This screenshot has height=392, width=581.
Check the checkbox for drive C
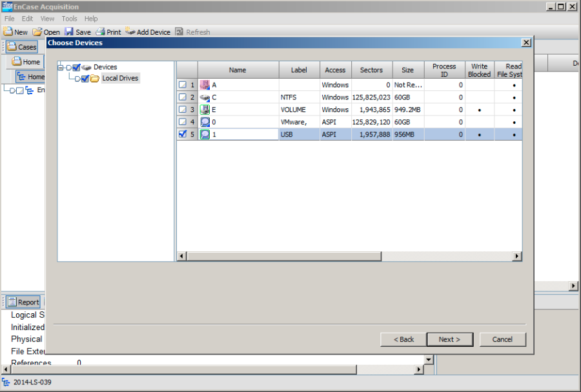click(183, 97)
